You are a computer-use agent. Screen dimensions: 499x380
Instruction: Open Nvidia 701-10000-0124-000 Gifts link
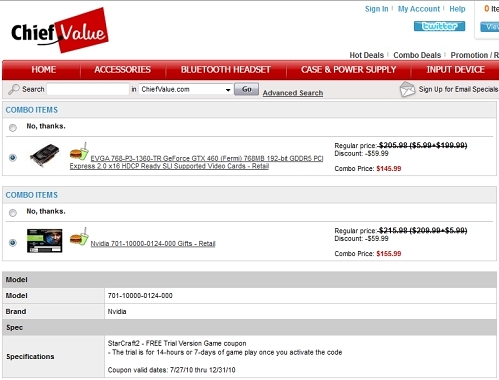tap(153, 244)
